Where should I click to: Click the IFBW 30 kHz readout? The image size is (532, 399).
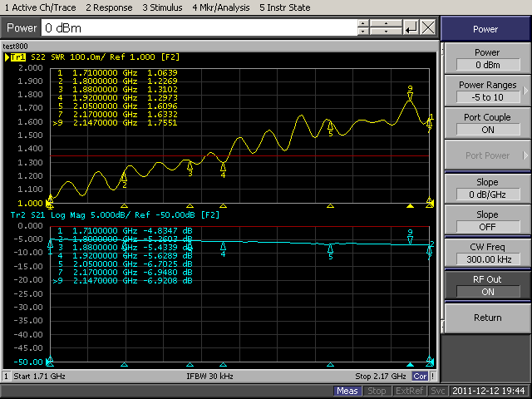click(x=209, y=377)
